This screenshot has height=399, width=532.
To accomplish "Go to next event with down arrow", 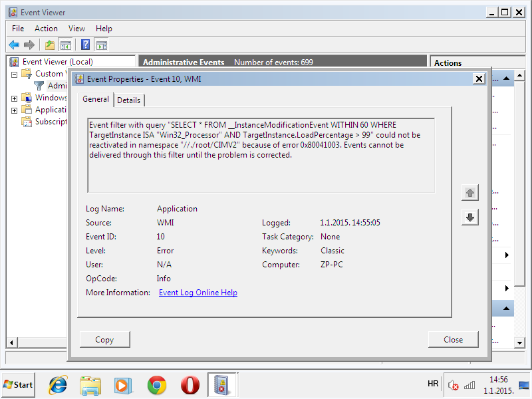I will point(470,217).
